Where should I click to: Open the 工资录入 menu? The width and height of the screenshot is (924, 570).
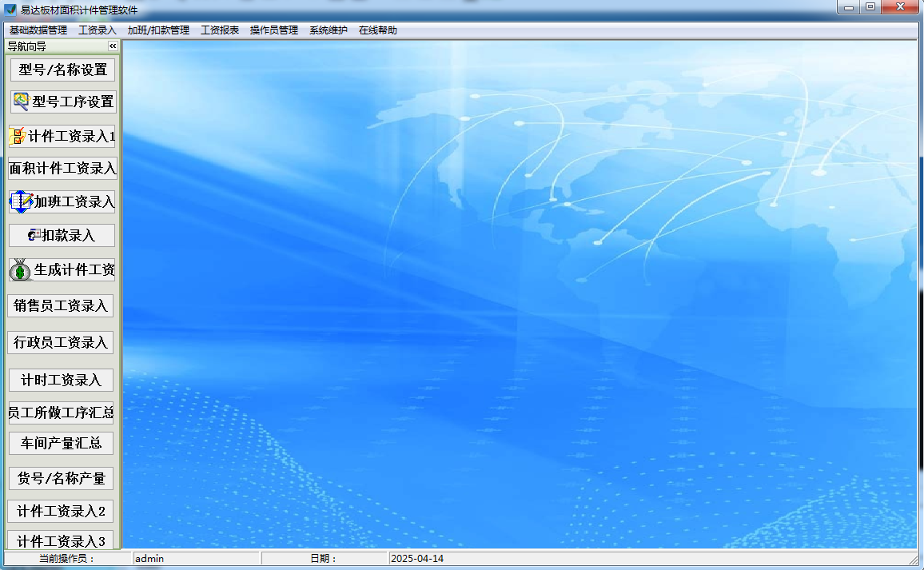point(98,30)
